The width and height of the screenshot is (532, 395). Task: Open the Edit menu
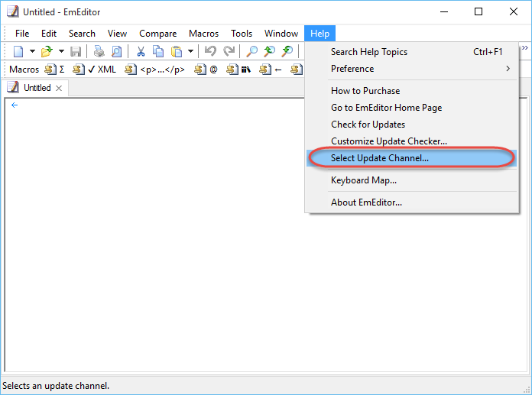[49, 34]
